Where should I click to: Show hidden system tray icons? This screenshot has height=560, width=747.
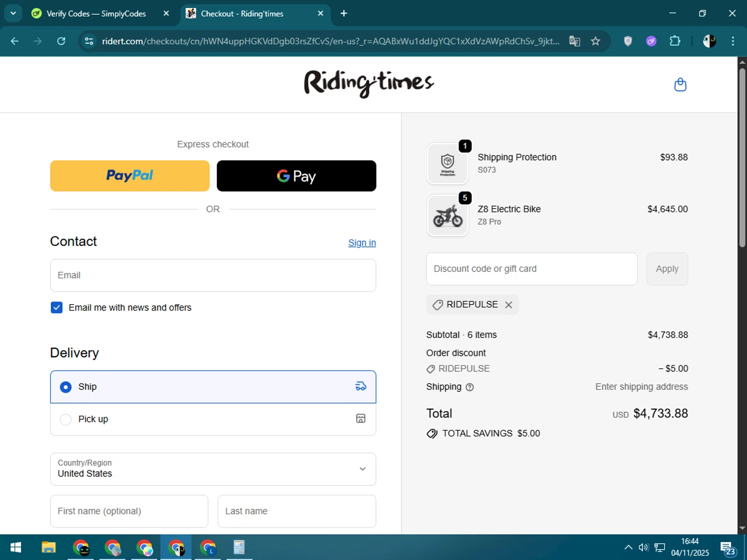[x=628, y=548]
